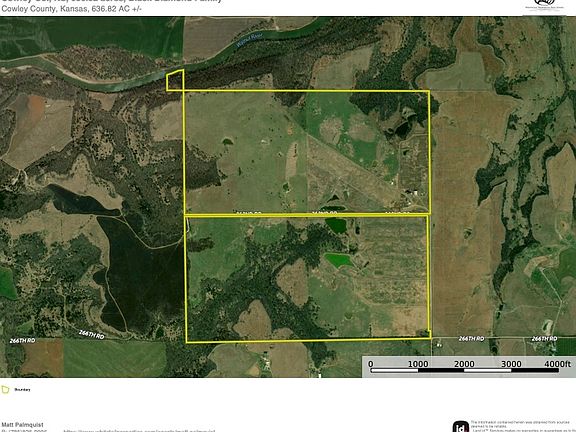Click the "3000" scale bar label

point(511,364)
